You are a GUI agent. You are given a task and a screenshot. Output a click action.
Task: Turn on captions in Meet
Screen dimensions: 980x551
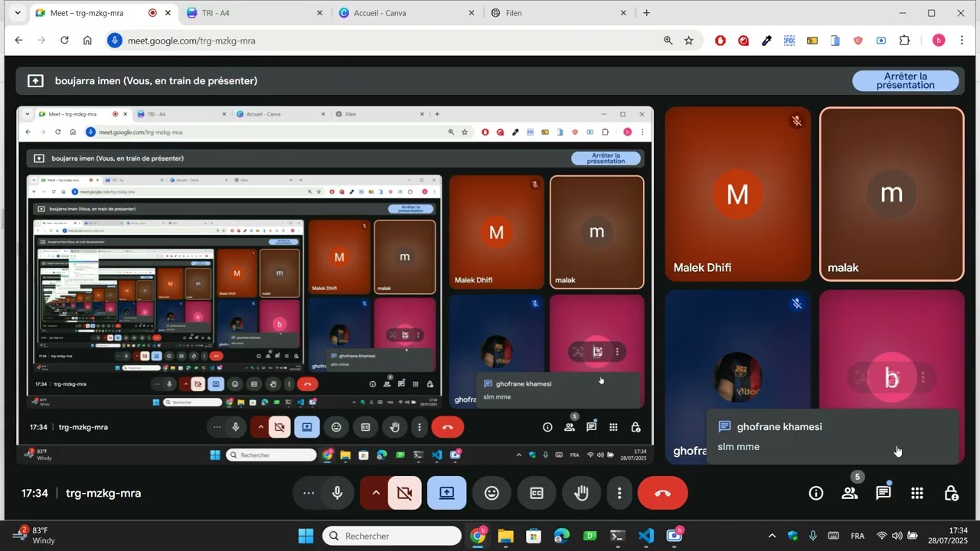pos(537,494)
